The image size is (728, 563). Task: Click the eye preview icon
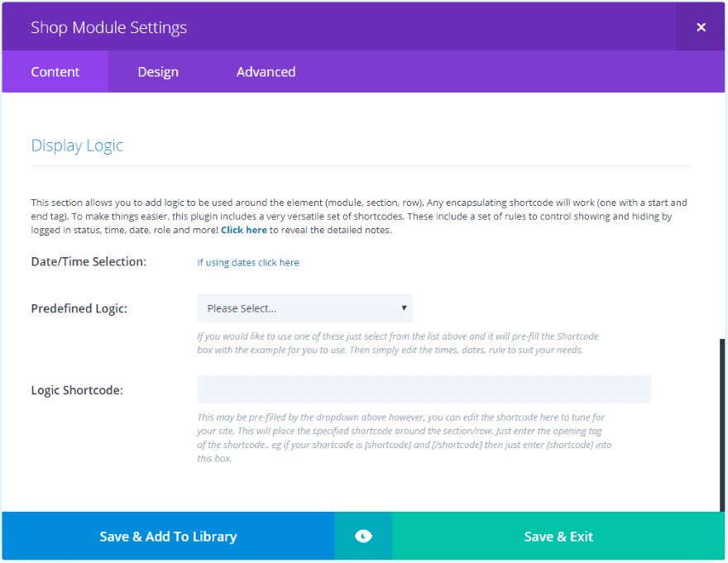[363, 537]
